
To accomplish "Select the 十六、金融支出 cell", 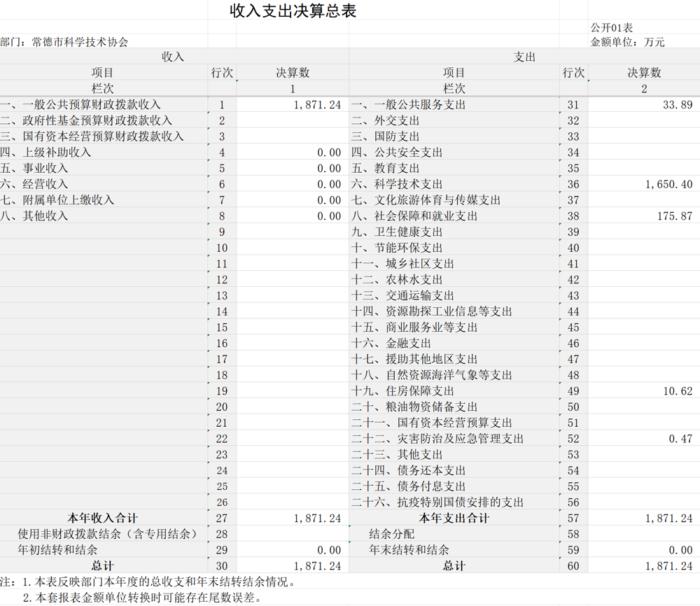I will [x=454, y=343].
